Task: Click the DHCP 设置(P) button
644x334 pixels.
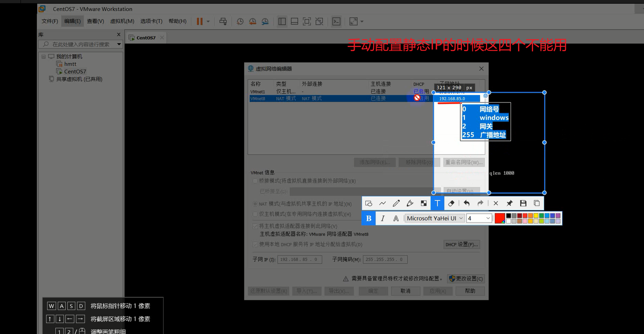Action: point(462,244)
